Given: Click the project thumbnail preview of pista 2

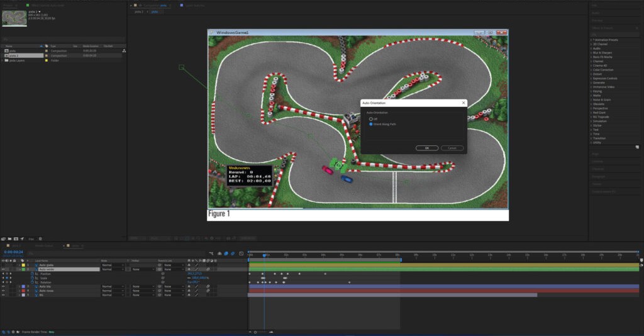Looking at the screenshot, I should click(14, 18).
